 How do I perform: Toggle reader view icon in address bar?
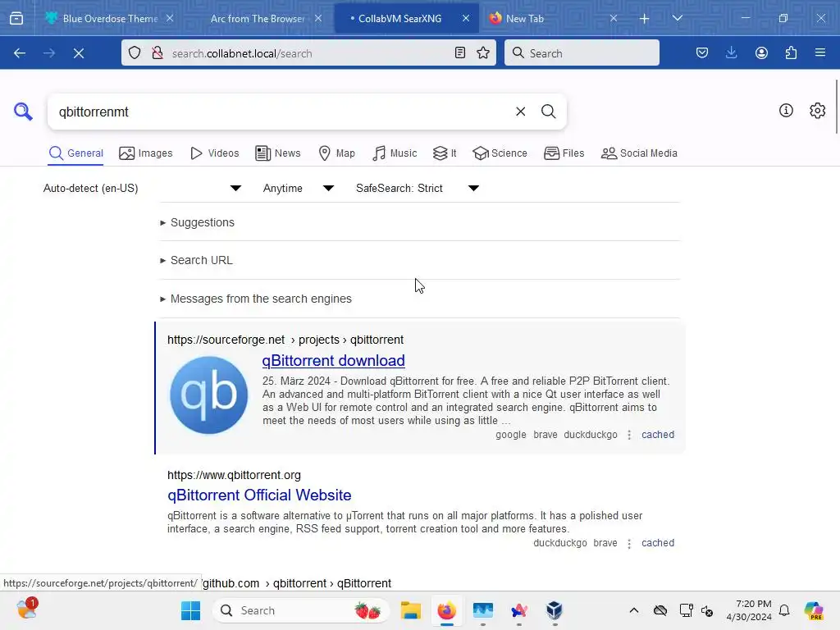point(459,53)
